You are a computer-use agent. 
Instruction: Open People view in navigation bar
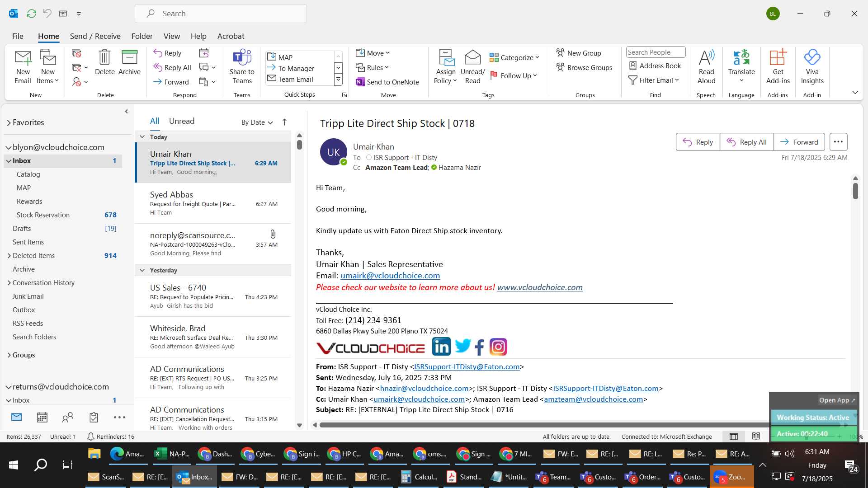click(x=68, y=417)
